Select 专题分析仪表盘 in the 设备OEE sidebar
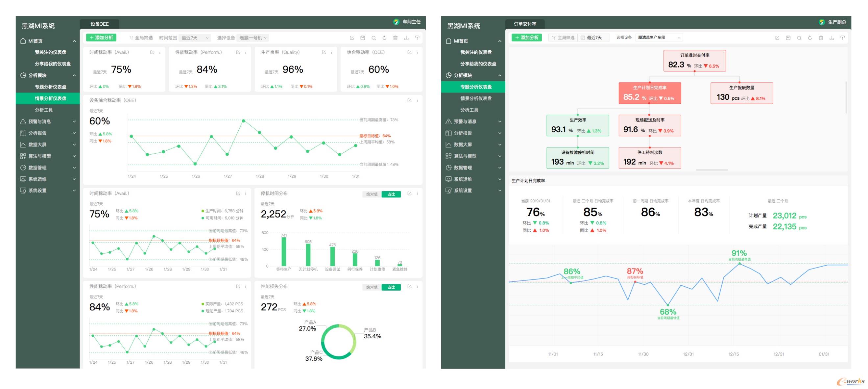Image resolution: width=868 pixels, height=389 pixels. (51, 87)
